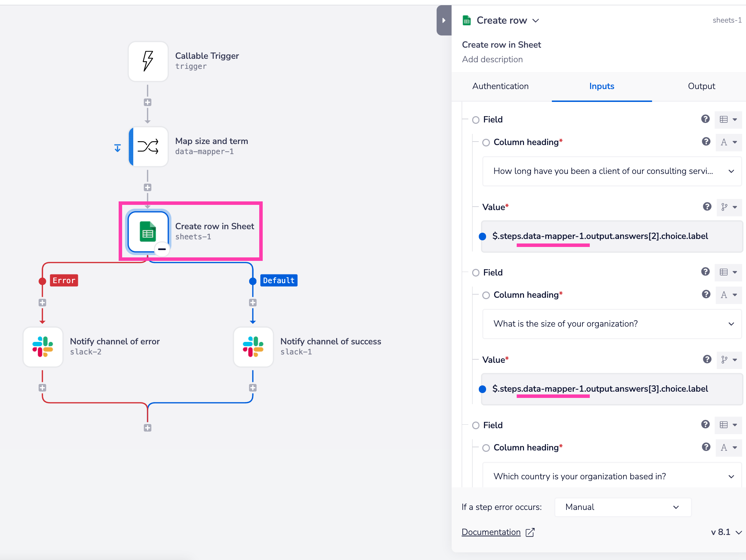
Task: Click Add description text
Action: 492,59
